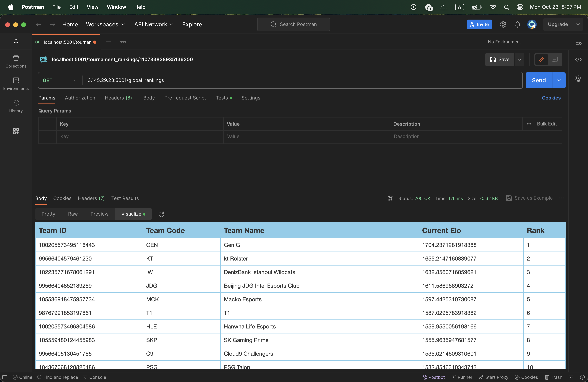Open Postman settings gear icon
Image resolution: width=588 pixels, height=382 pixels.
click(x=503, y=24)
